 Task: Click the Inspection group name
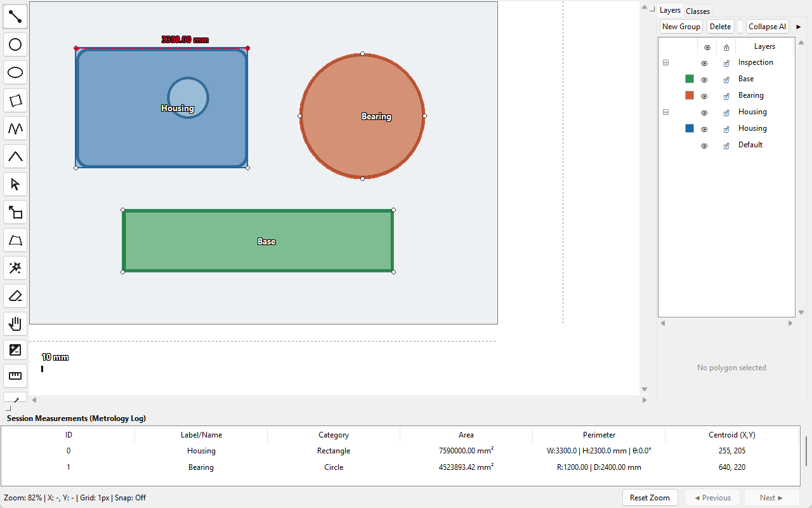(756, 62)
